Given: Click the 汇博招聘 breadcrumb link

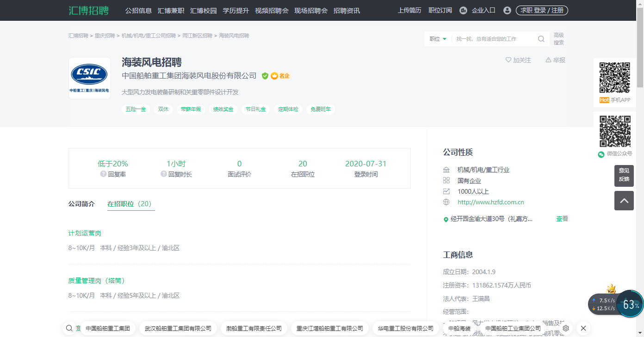Looking at the screenshot, I should 78,36.
